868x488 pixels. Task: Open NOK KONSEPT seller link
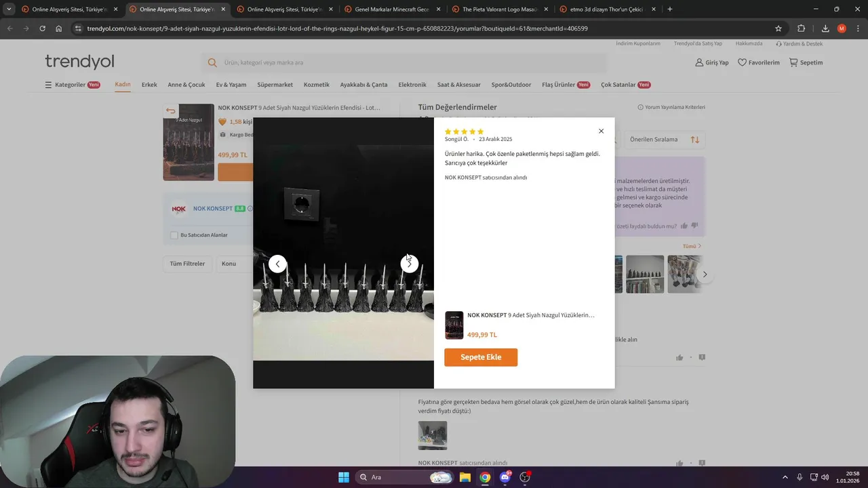[x=213, y=209]
